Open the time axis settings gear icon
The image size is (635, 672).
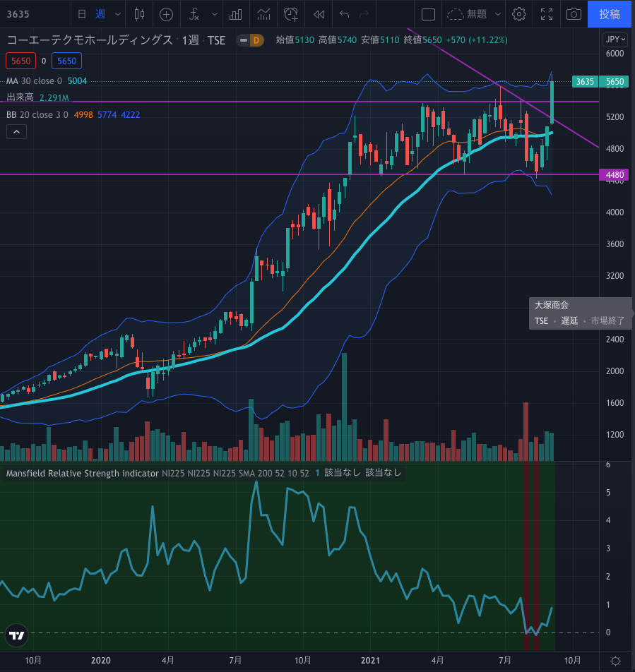[x=615, y=661]
